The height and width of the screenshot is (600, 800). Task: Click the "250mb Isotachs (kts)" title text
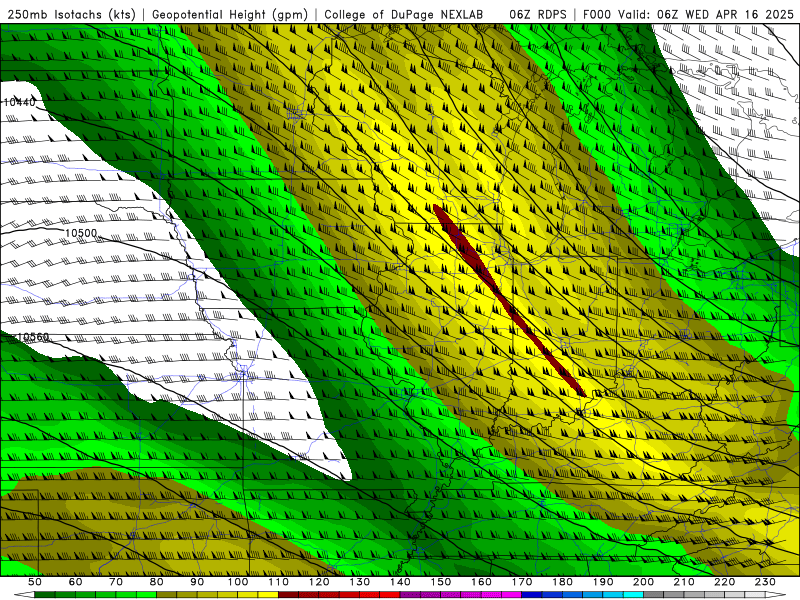71,15
